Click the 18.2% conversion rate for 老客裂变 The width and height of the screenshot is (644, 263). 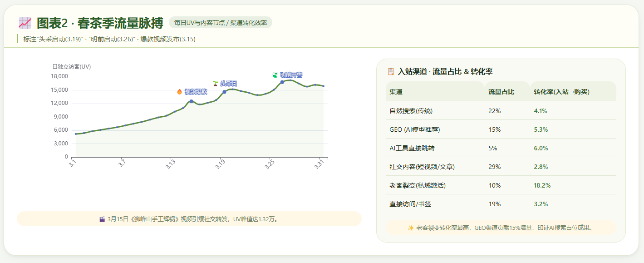[x=542, y=185]
